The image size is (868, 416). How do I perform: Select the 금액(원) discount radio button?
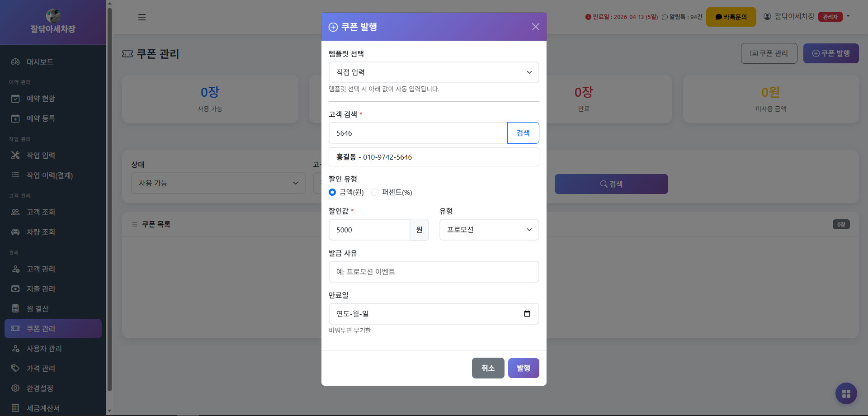click(x=332, y=192)
